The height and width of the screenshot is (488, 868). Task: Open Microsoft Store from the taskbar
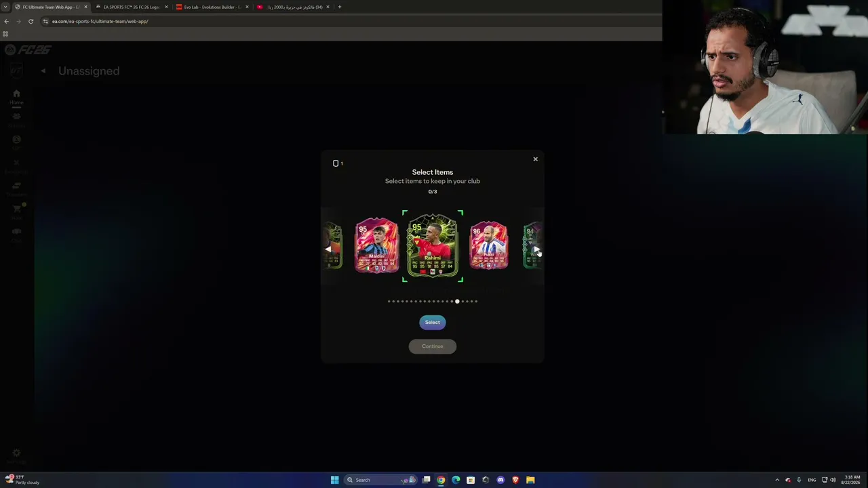[x=471, y=480]
